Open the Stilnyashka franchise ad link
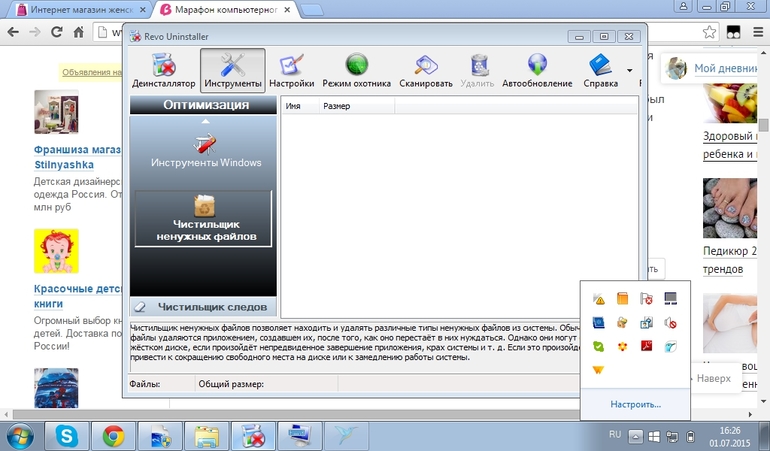 click(x=78, y=157)
